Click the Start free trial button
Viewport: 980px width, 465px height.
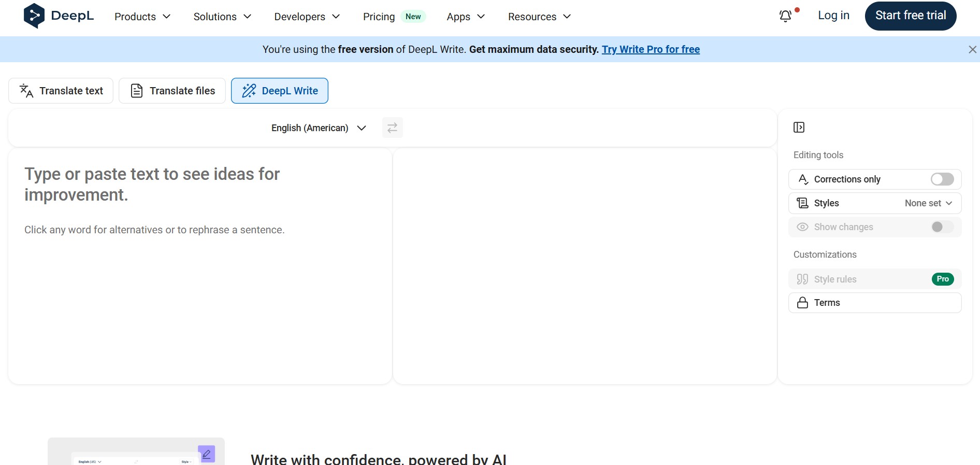pyautogui.click(x=911, y=16)
